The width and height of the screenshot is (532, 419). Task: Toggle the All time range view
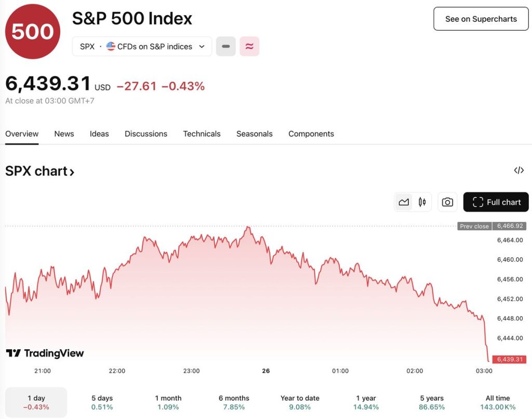(497, 402)
